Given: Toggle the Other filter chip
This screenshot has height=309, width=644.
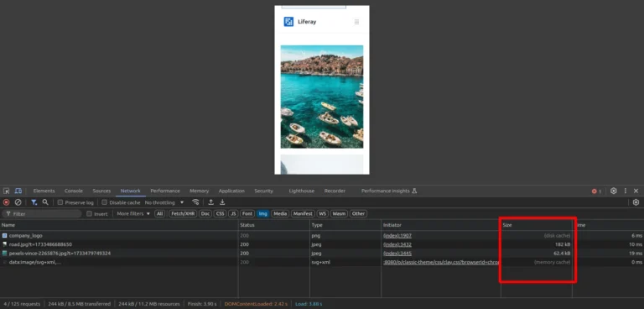Looking at the screenshot, I should 359,213.
